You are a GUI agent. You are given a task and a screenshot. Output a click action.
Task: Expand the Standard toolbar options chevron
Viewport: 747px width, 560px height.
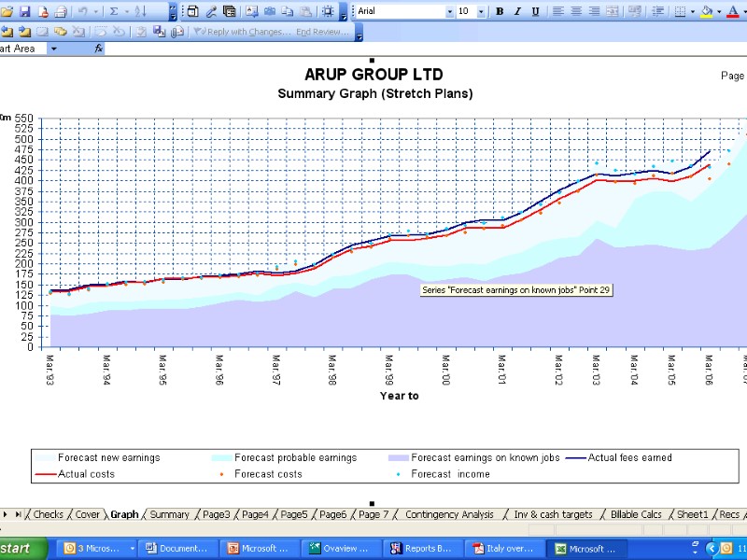coord(173,12)
